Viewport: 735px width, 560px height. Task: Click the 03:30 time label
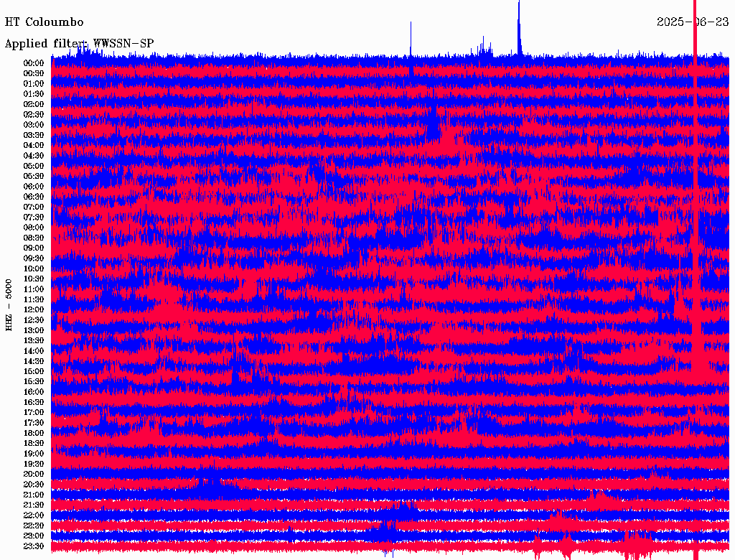click(x=34, y=136)
